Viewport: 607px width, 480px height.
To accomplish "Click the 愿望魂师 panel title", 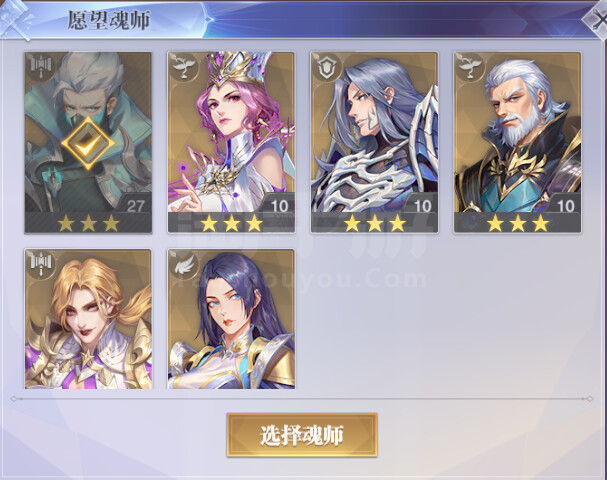I will tap(109, 20).
